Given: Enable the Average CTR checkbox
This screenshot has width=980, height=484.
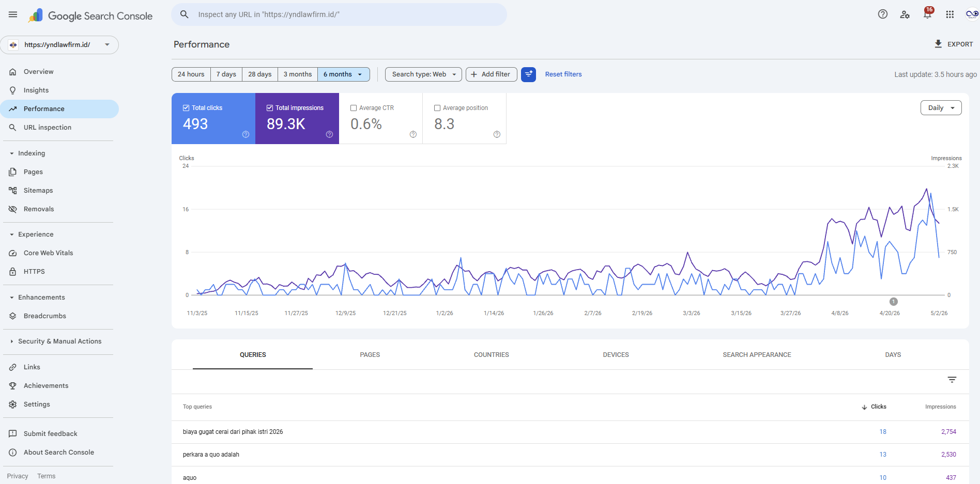Looking at the screenshot, I should click(x=354, y=108).
